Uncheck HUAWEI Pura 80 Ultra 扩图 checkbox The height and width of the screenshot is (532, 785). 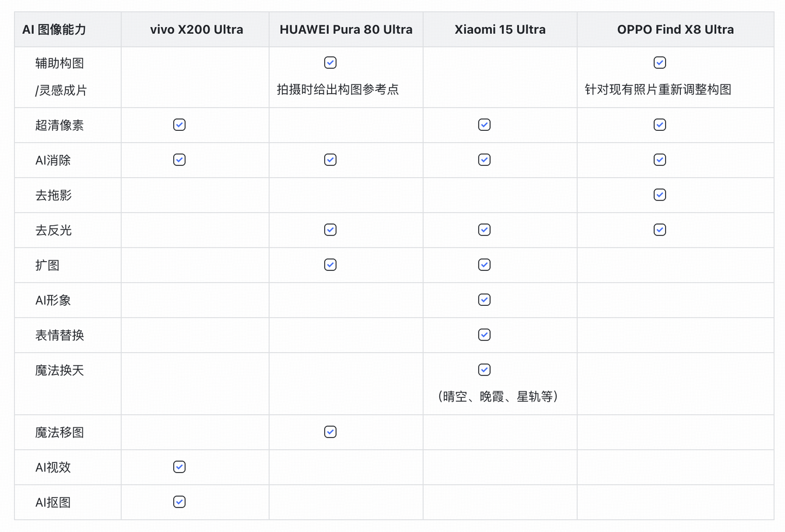(x=330, y=265)
